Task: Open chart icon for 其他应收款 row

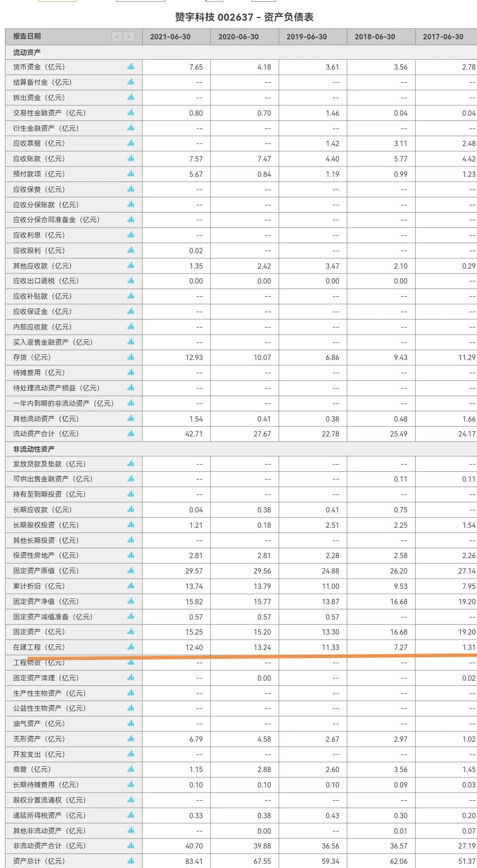Action: 131,266
